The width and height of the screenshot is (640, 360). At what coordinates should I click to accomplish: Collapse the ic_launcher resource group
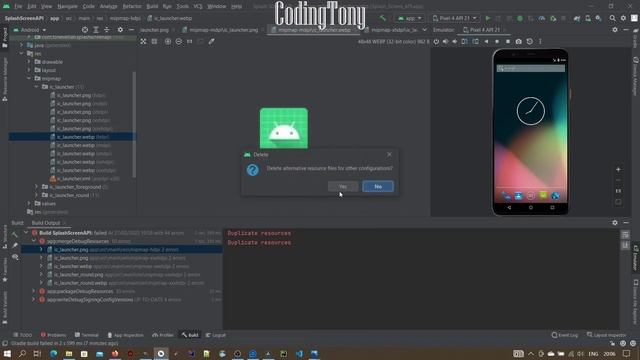(x=36, y=87)
